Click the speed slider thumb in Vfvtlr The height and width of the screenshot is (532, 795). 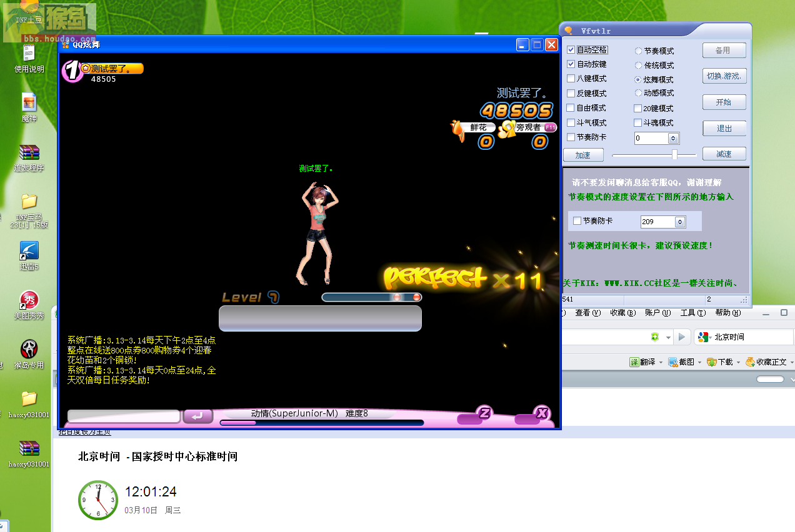674,154
